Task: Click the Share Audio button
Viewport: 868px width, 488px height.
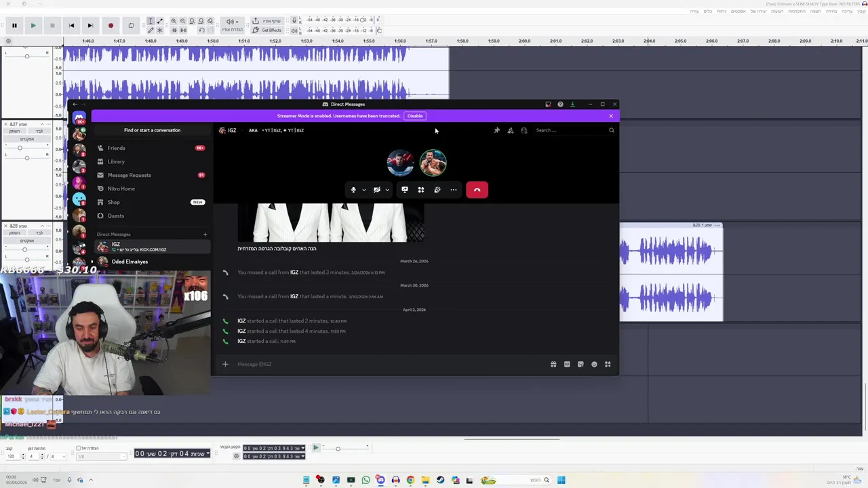Action: tap(268, 21)
